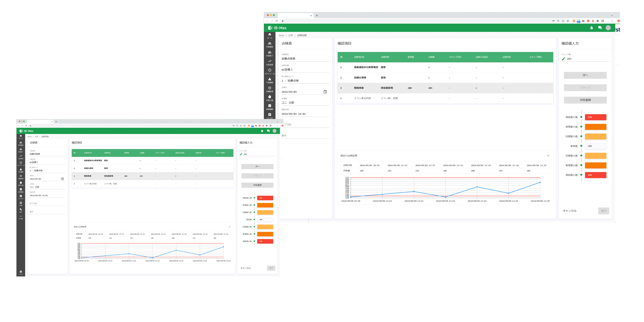
Task: Click the チェック値 pencil icon in larger window
Action: pyautogui.click(x=564, y=59)
